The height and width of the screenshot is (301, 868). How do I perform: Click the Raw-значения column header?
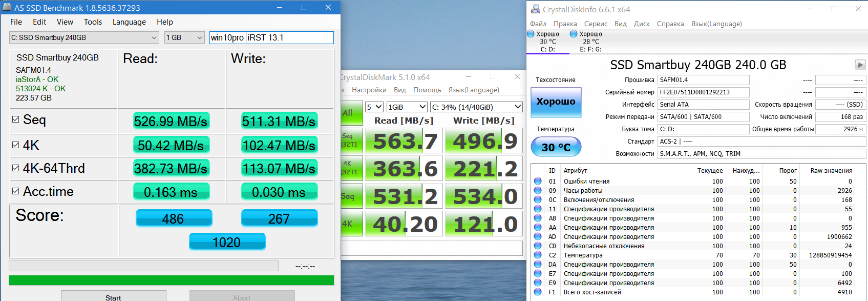click(x=831, y=171)
